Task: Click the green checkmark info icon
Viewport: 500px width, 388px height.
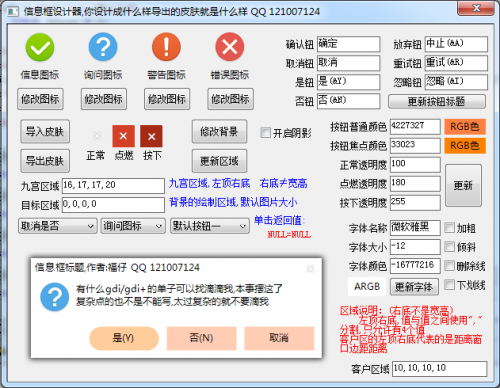Action: tap(40, 47)
